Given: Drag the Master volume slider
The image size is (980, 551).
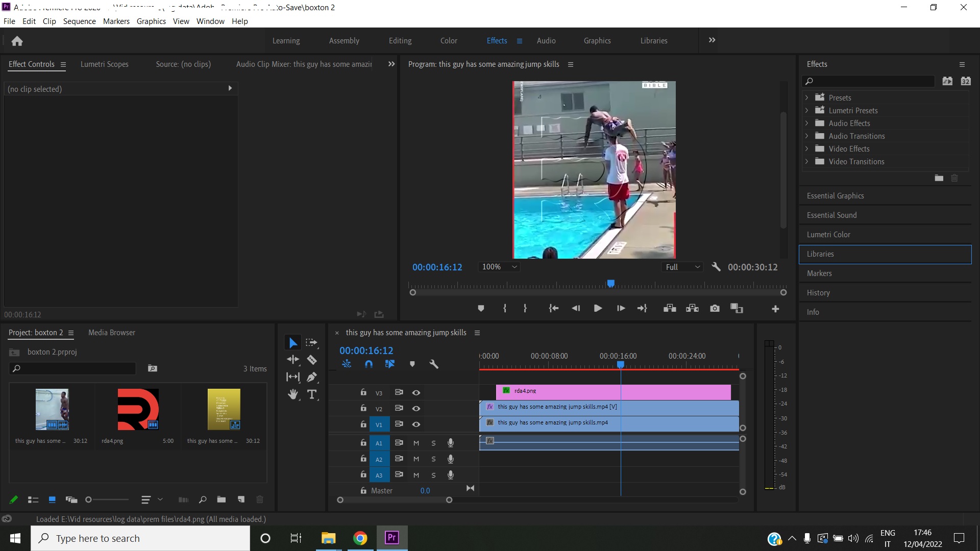Looking at the screenshot, I should click(x=427, y=490).
